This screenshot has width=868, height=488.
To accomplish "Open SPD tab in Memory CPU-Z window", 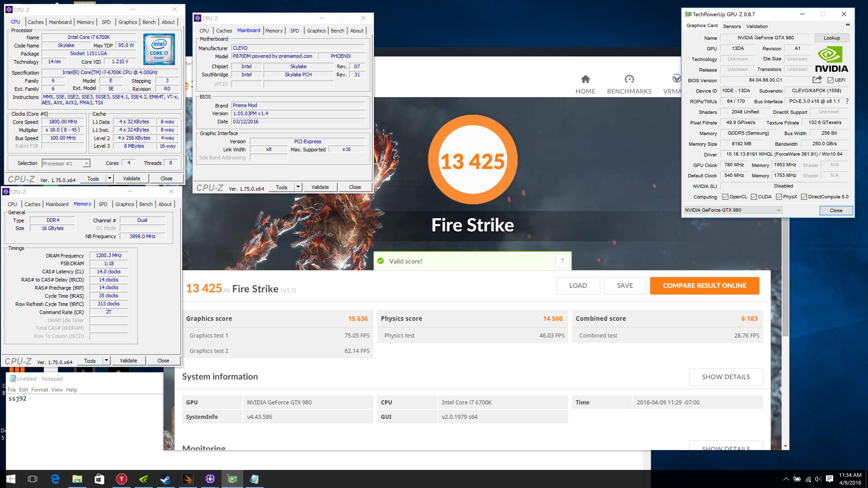I will coord(103,204).
